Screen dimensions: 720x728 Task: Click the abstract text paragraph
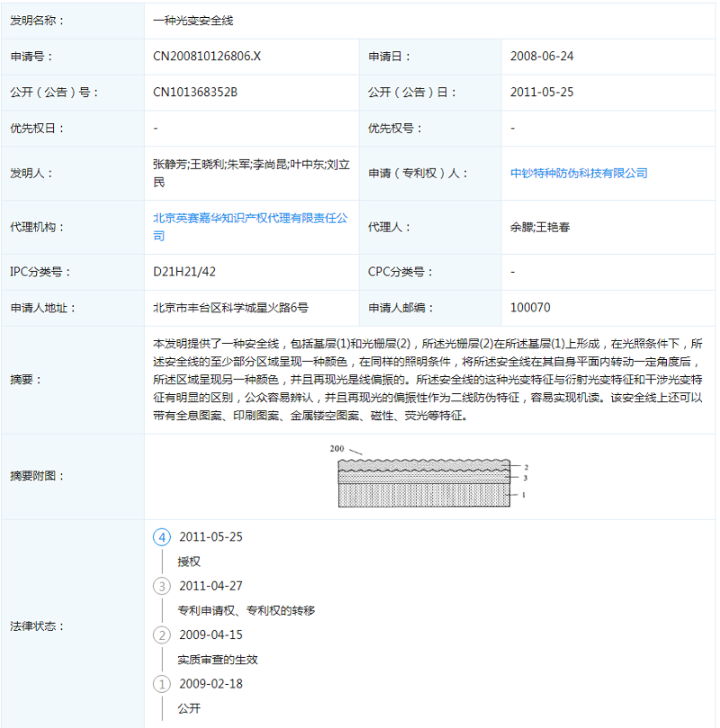429,380
